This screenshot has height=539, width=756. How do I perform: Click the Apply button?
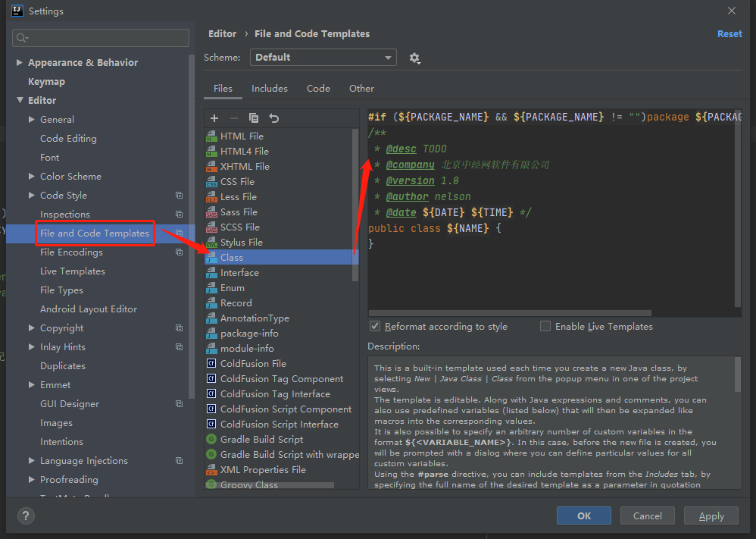pos(711,515)
